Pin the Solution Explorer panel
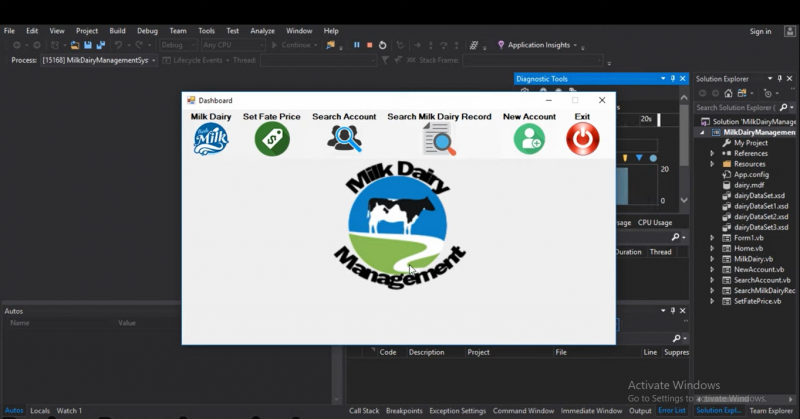Viewport: 800px width, 419px height. pos(780,79)
